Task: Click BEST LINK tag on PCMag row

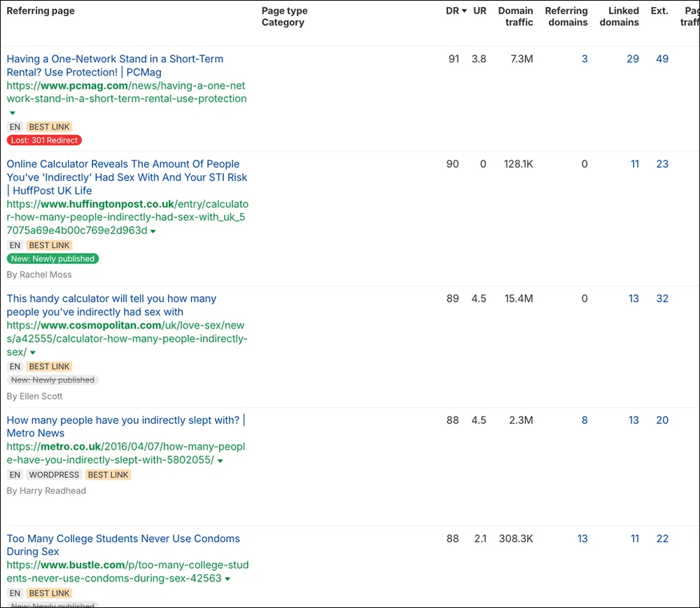Action: pyautogui.click(x=49, y=127)
